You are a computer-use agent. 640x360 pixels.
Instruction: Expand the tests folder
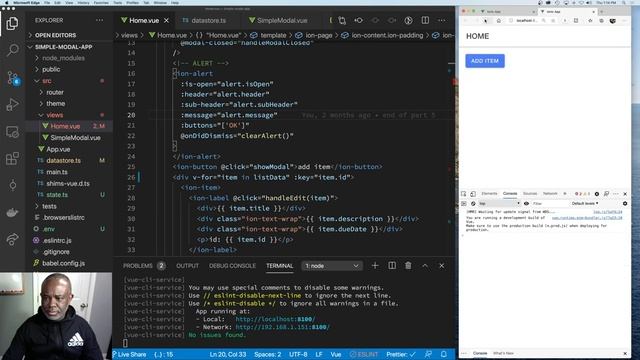coord(49,206)
